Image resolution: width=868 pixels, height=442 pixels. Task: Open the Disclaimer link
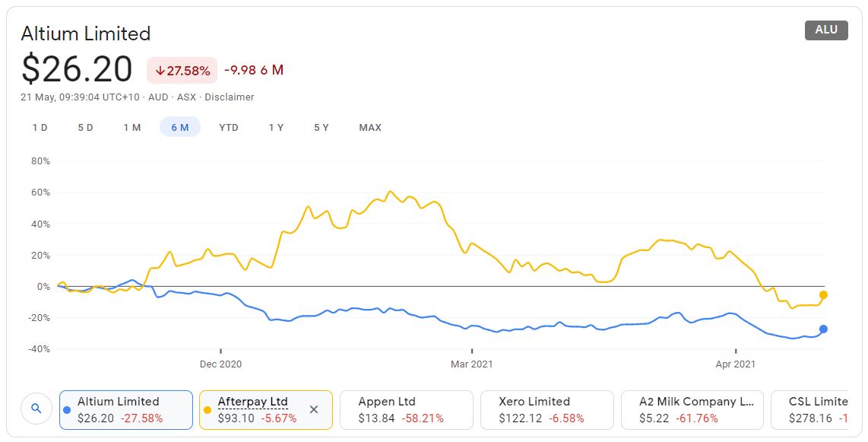(x=230, y=97)
